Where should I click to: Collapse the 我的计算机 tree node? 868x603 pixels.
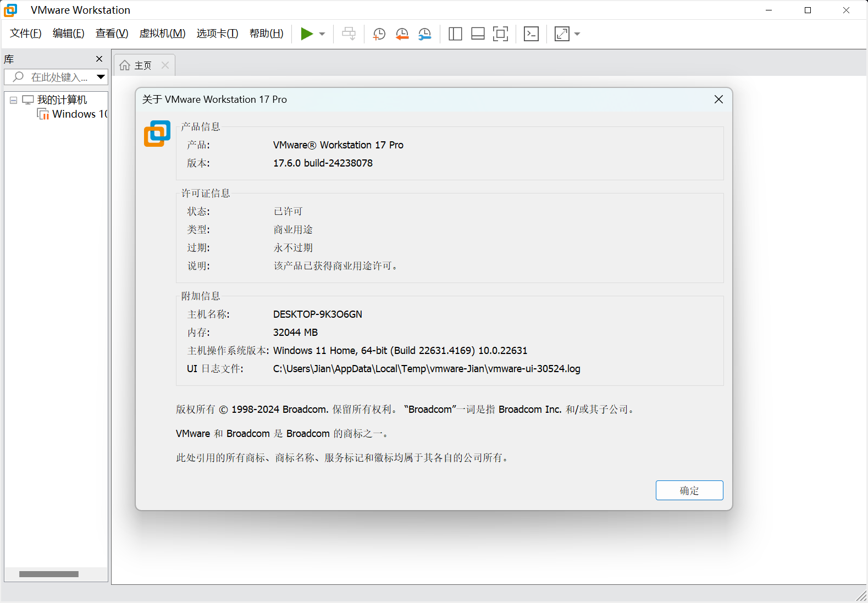[x=14, y=100]
